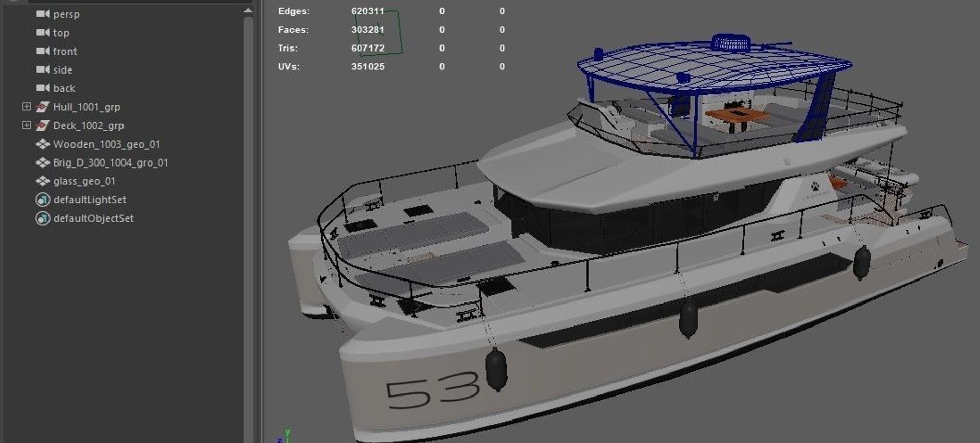Screen dimensions: 980x443
Task: Click the glass_geo_01 mesh icon
Action: pyautogui.click(x=43, y=181)
